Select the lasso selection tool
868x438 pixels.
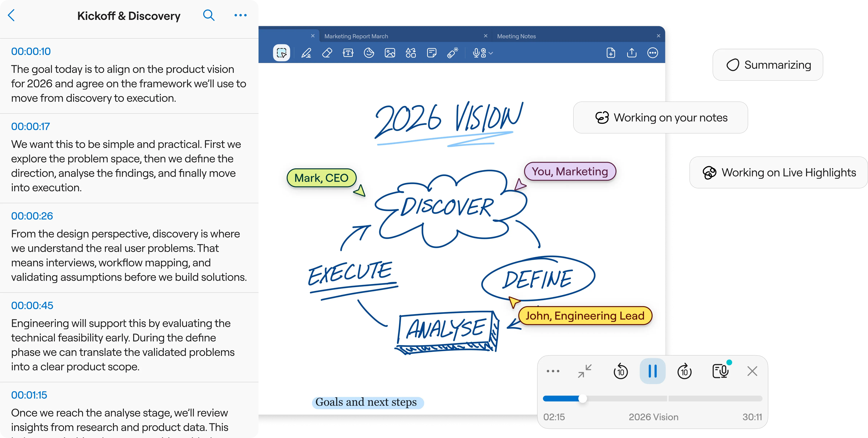point(281,53)
